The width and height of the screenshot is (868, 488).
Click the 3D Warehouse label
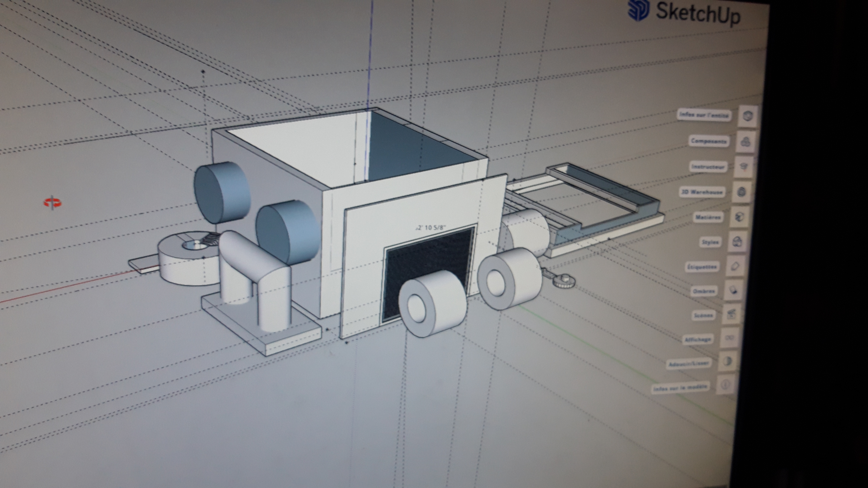(702, 192)
